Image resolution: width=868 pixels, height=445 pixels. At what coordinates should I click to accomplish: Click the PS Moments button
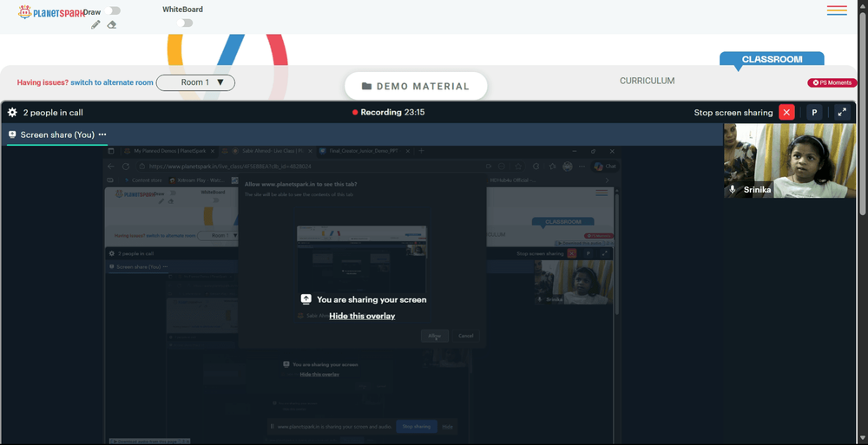[x=832, y=82]
